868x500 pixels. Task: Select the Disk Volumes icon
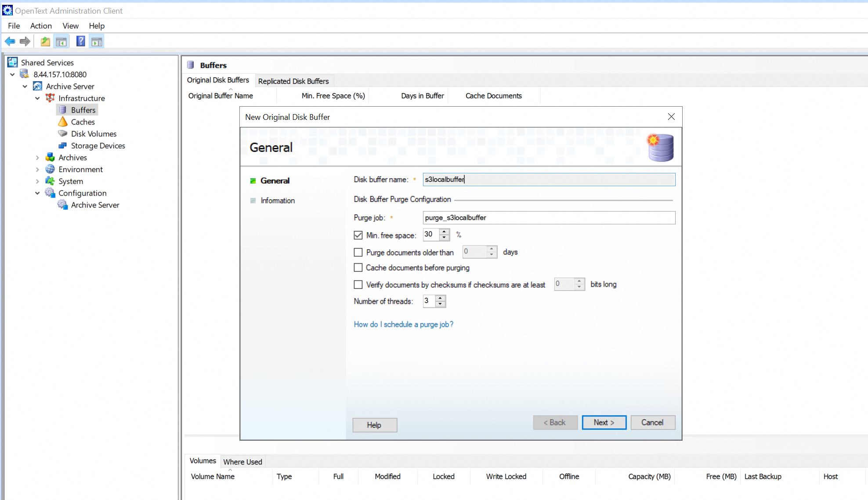tap(63, 133)
